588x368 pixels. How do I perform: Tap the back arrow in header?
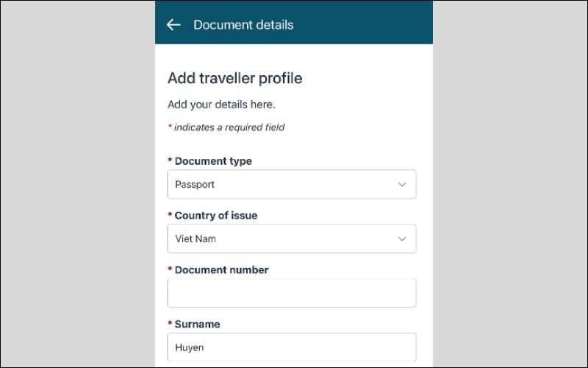click(x=173, y=25)
